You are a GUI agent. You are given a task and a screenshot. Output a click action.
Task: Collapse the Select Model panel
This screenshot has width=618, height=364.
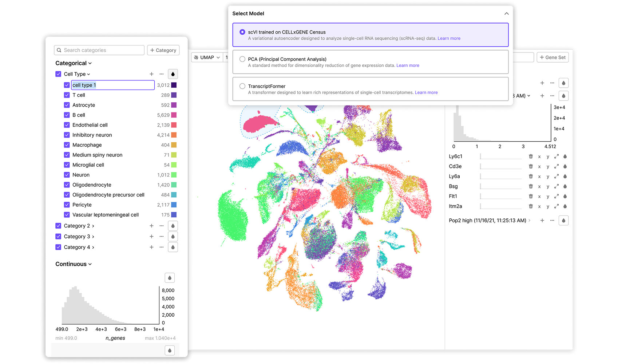pos(507,13)
